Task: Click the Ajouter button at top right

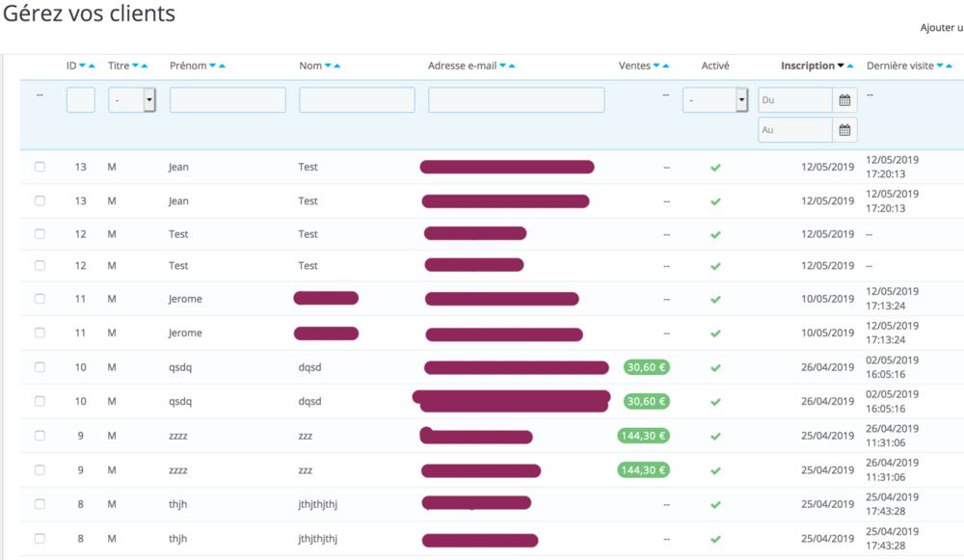Action: [x=941, y=28]
